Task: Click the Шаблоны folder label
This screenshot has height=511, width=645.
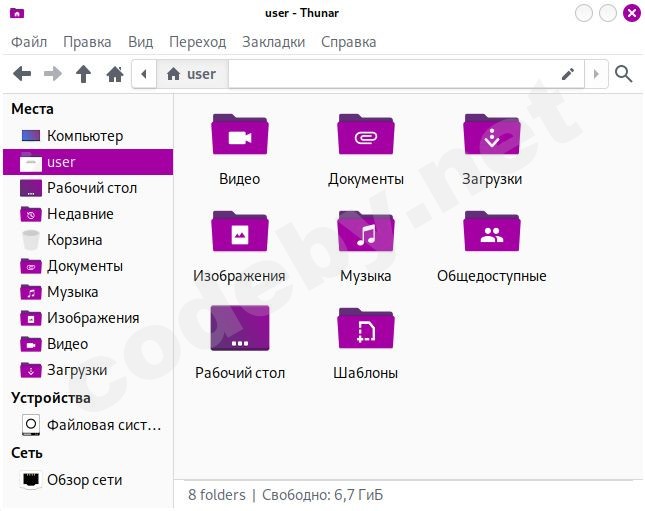Action: point(366,373)
